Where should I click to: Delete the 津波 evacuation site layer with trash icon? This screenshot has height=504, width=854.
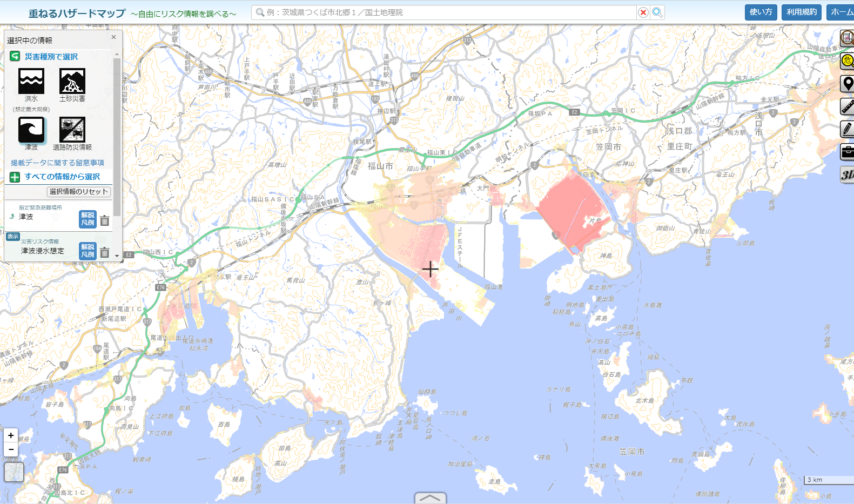coord(105,220)
